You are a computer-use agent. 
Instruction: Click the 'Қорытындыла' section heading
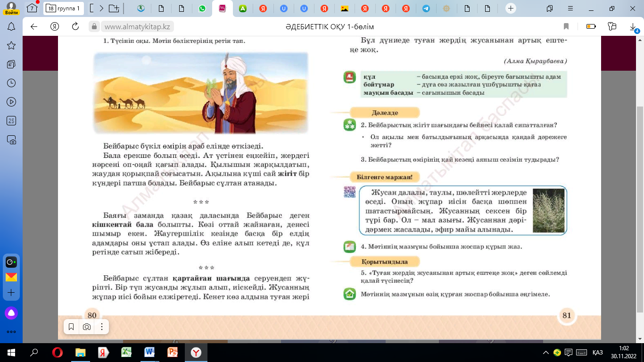(x=385, y=262)
